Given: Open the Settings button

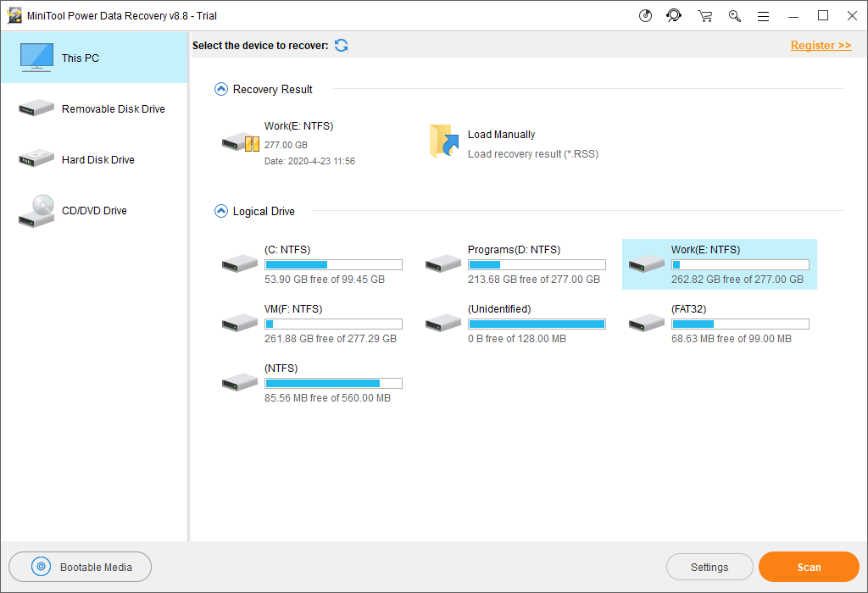Looking at the screenshot, I should 709,568.
